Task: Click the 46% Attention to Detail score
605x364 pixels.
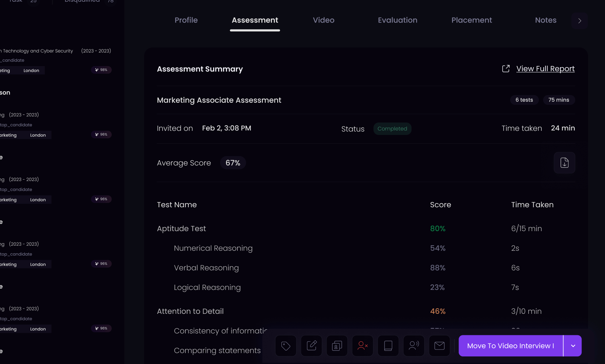Action: click(x=437, y=311)
